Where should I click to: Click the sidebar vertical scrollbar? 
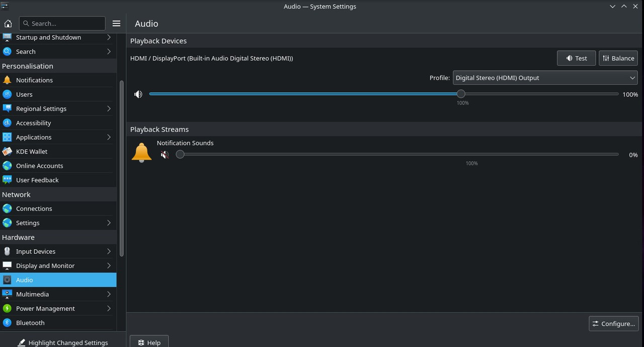(x=121, y=169)
